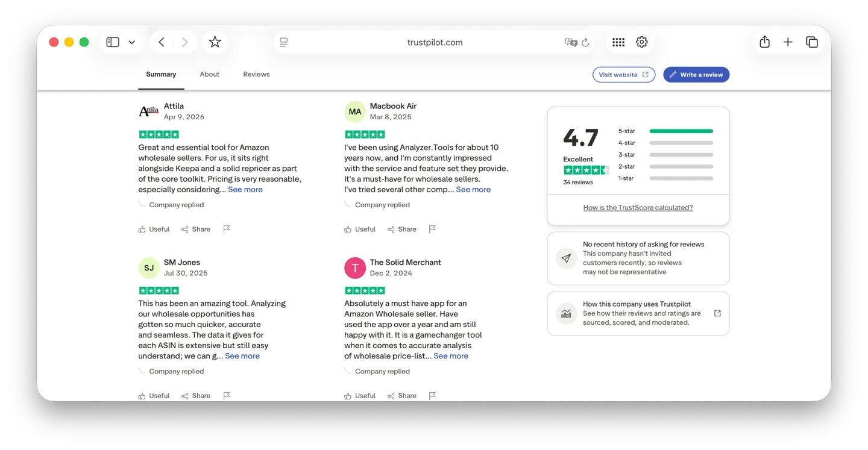The height and width of the screenshot is (450, 868).
Task: Click the external link icon on Trustpilot card
Action: click(x=717, y=313)
